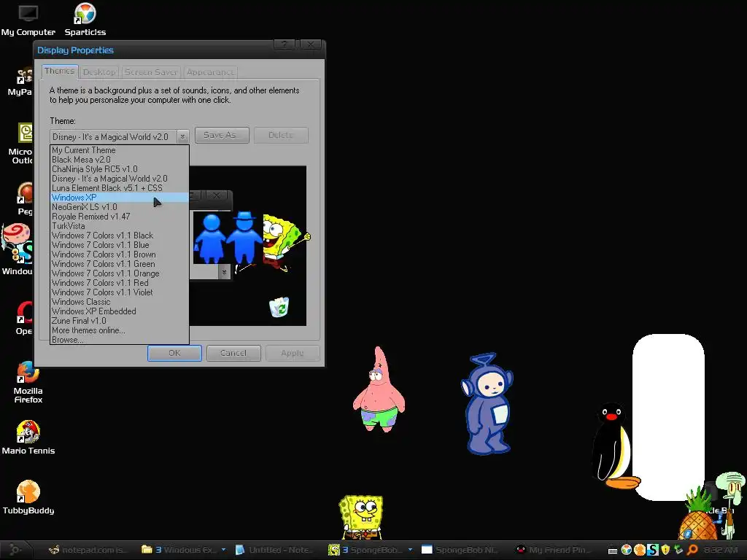Select Luna Element Black v5.1 + CSS theme
Screen dimensions: 747x560
pyautogui.click(x=119, y=188)
